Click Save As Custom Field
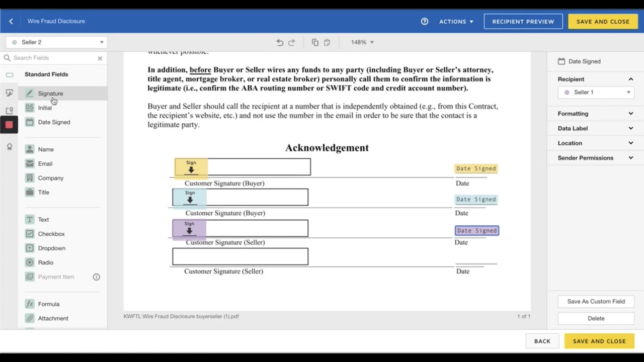 click(596, 301)
